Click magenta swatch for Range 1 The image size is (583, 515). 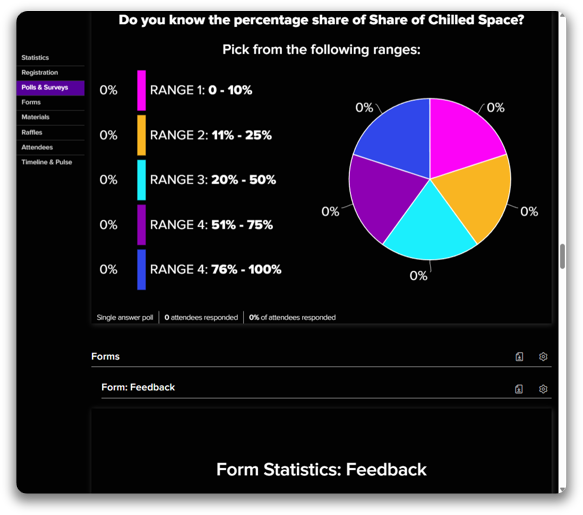click(x=141, y=90)
